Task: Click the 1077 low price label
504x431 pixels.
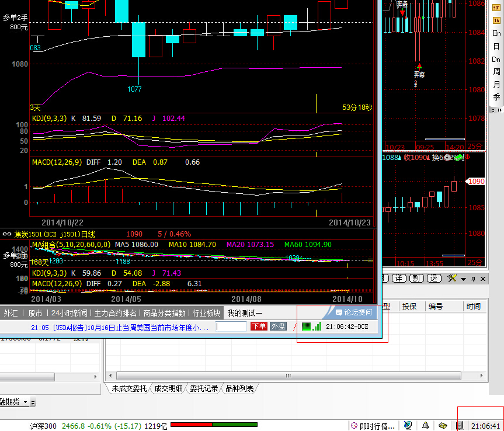Action: tap(134, 89)
